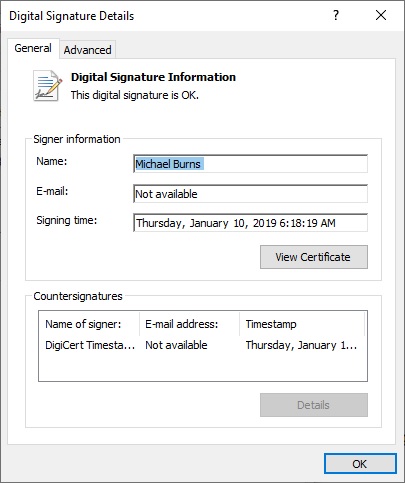Open View Certificate
This screenshot has width=405, height=483.
click(x=314, y=257)
